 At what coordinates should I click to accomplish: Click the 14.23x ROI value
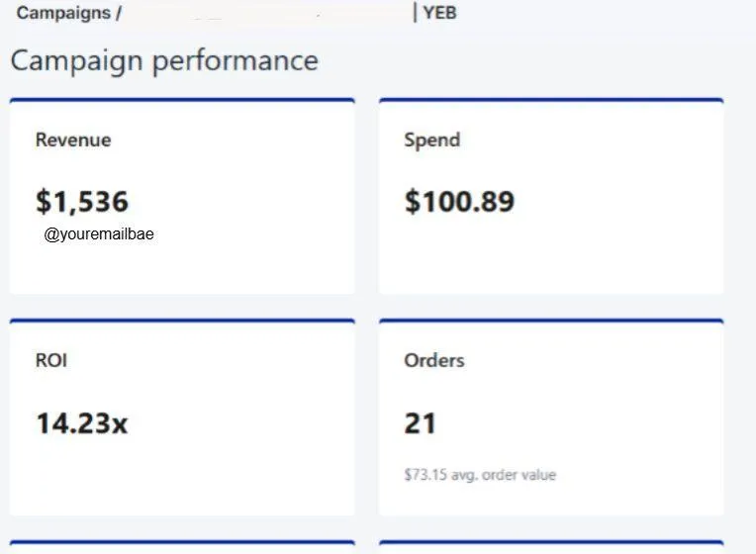tap(82, 423)
